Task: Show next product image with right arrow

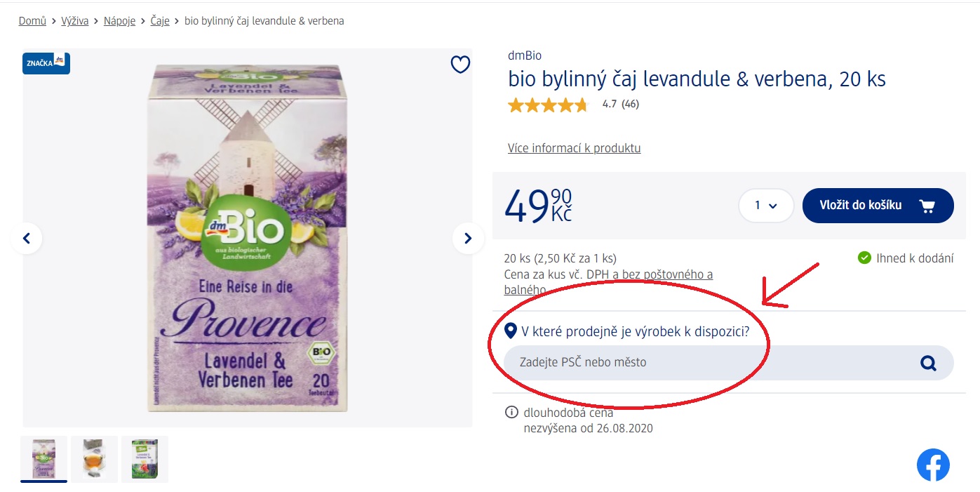Action: point(468,239)
